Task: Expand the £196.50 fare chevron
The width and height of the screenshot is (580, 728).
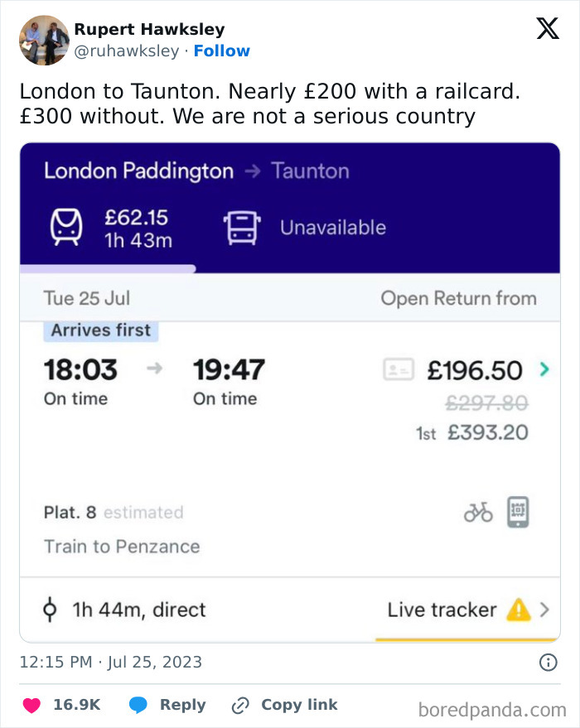Action: (544, 369)
